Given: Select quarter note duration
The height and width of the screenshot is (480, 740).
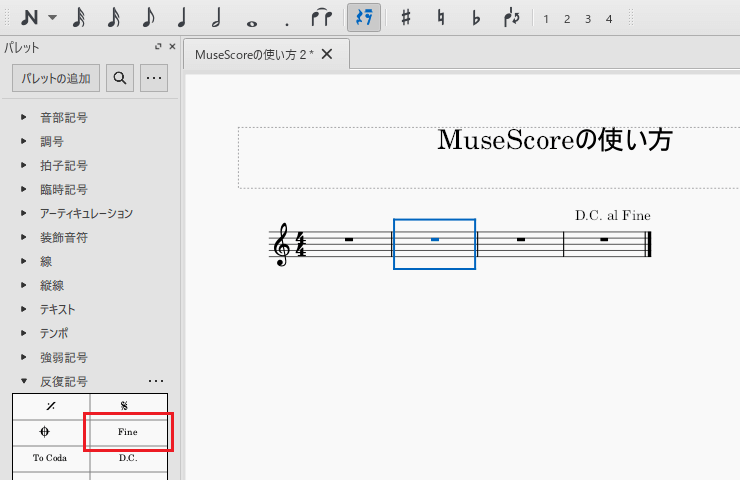Looking at the screenshot, I should [x=182, y=18].
